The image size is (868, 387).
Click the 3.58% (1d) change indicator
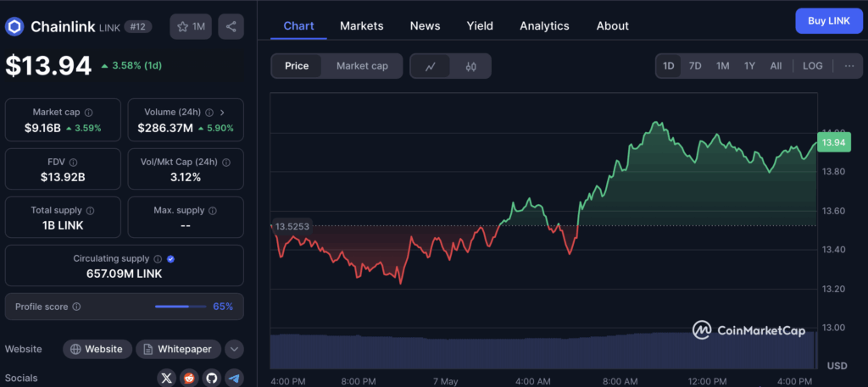click(131, 65)
